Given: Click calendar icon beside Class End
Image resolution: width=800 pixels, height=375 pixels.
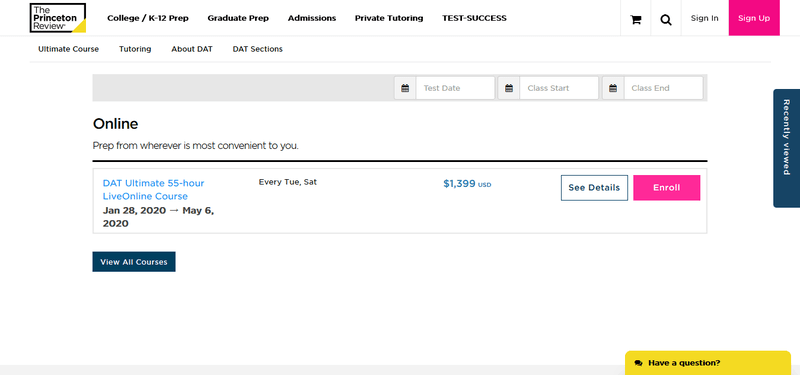Looking at the screenshot, I should click(613, 88).
